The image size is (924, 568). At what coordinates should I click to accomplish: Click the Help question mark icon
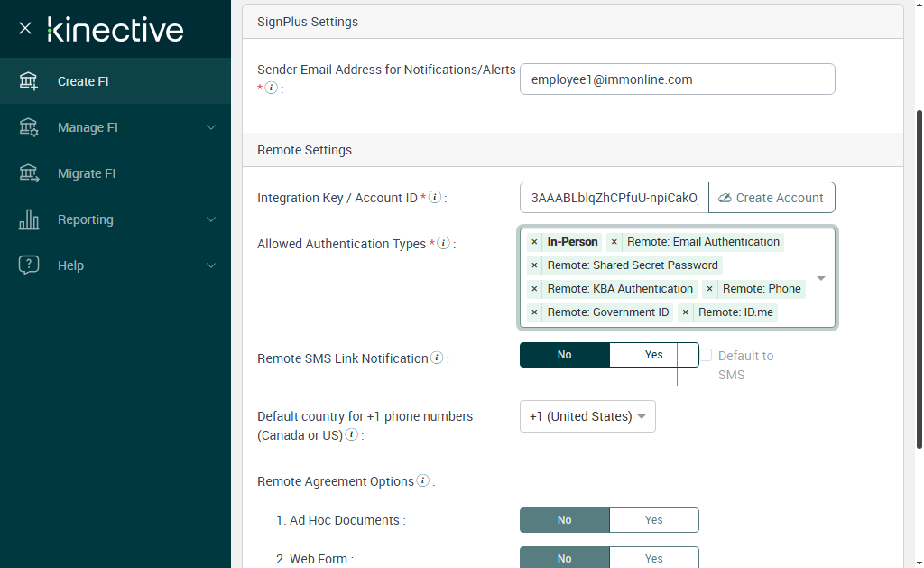click(28, 265)
